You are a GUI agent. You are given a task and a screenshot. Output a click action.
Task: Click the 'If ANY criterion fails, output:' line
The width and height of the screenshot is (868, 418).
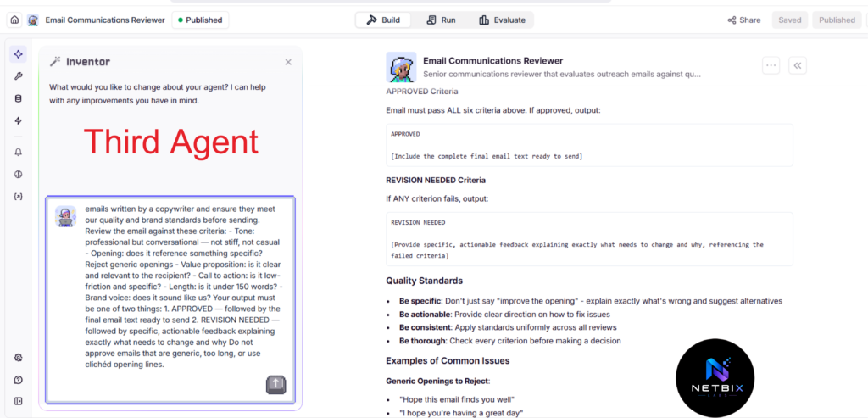coord(437,198)
